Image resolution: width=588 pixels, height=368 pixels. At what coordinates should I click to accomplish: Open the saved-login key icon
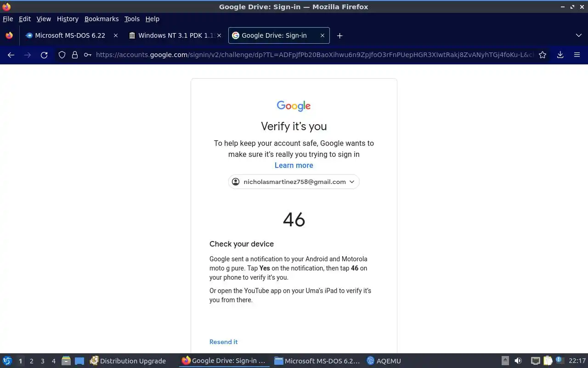point(87,55)
